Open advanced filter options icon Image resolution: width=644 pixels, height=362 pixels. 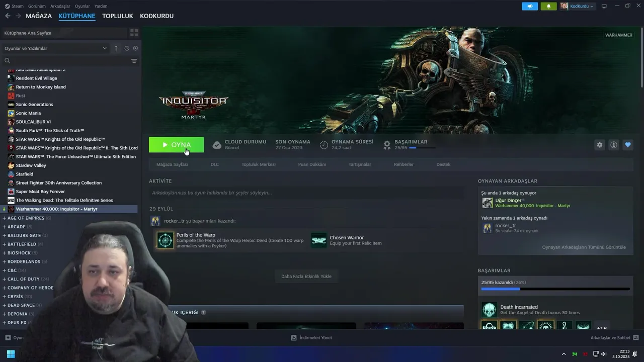[x=134, y=61]
